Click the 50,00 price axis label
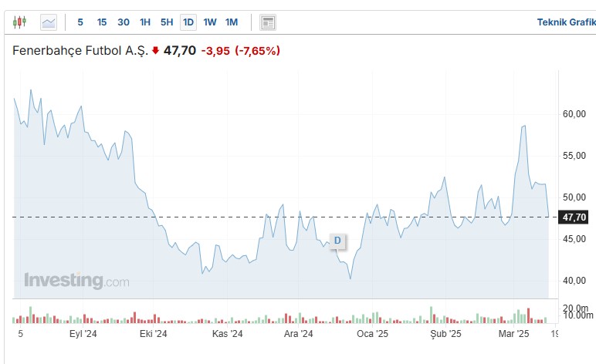The height and width of the screenshot is (364, 596). point(574,197)
